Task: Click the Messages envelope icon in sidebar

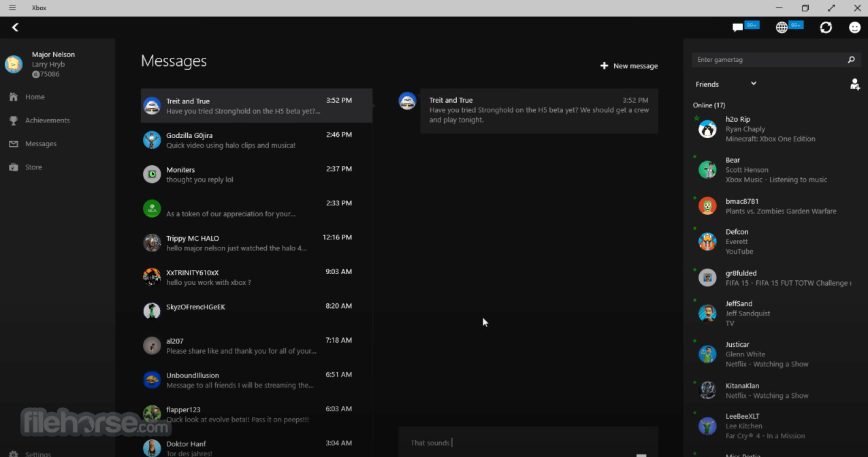Action: coord(14,144)
